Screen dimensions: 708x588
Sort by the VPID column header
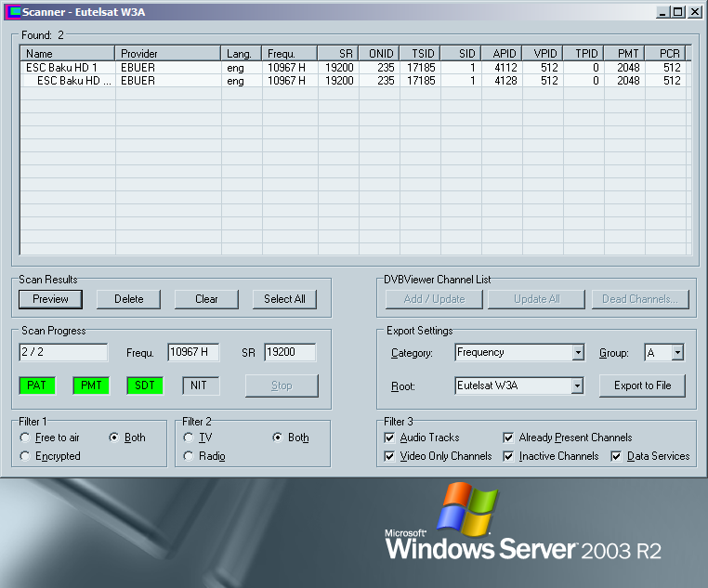543,53
